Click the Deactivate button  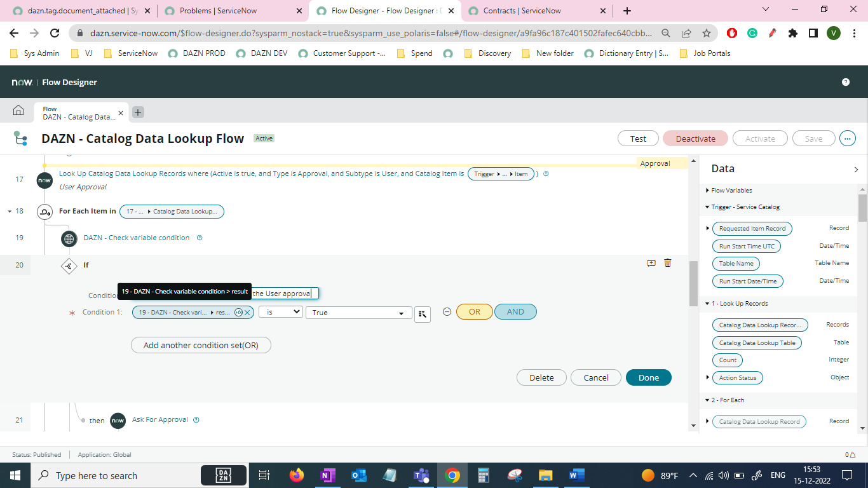pos(695,139)
